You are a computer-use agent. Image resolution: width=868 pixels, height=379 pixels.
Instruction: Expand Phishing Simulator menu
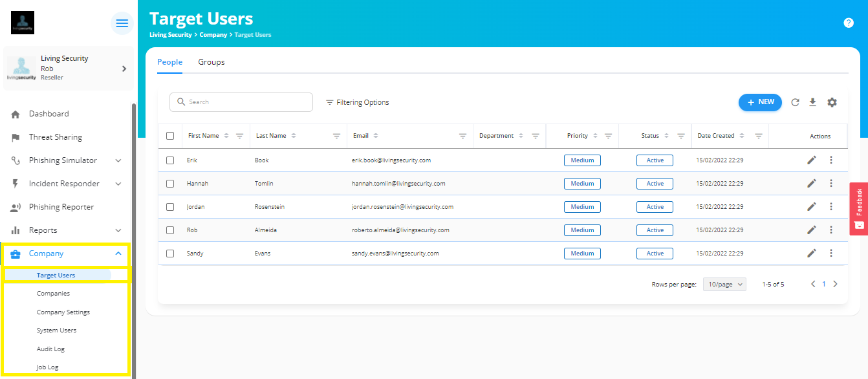[118, 160]
